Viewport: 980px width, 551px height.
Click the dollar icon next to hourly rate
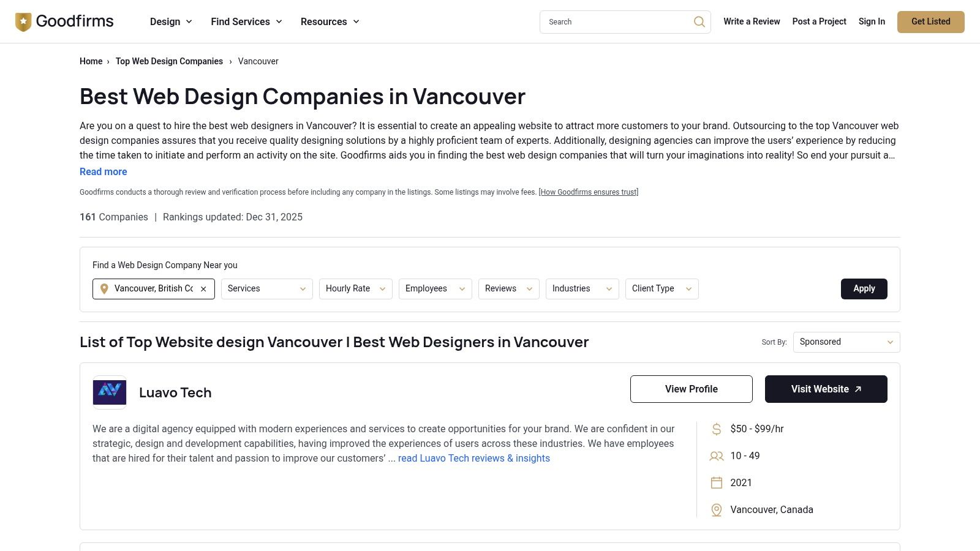[x=717, y=429]
